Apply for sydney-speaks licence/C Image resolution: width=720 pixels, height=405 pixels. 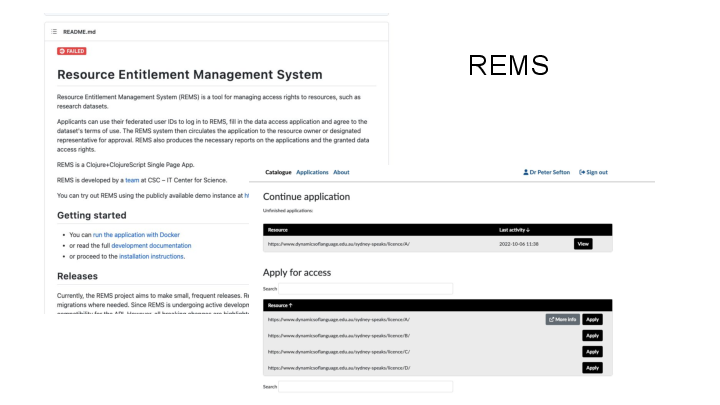tap(592, 352)
